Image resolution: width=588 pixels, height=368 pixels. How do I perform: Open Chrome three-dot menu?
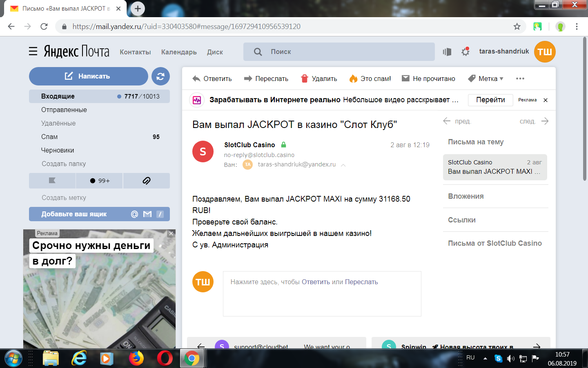click(x=577, y=27)
